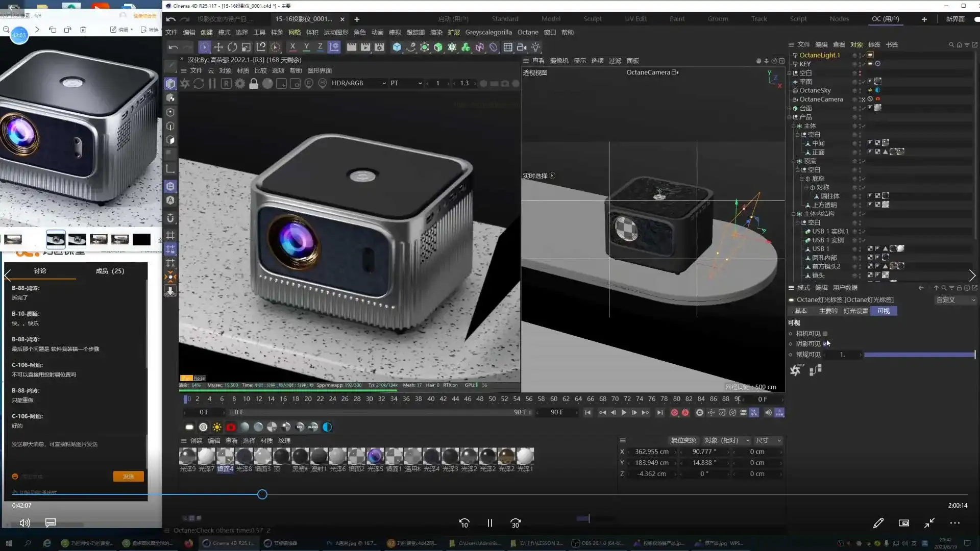Image resolution: width=980 pixels, height=551 pixels.
Task: Toggle the 阴影可见 checkbox
Action: (825, 344)
